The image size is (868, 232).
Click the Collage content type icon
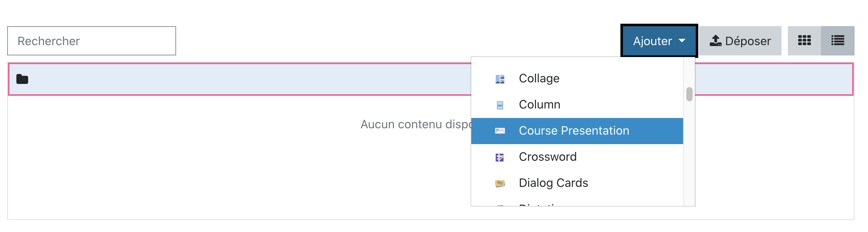(x=500, y=79)
